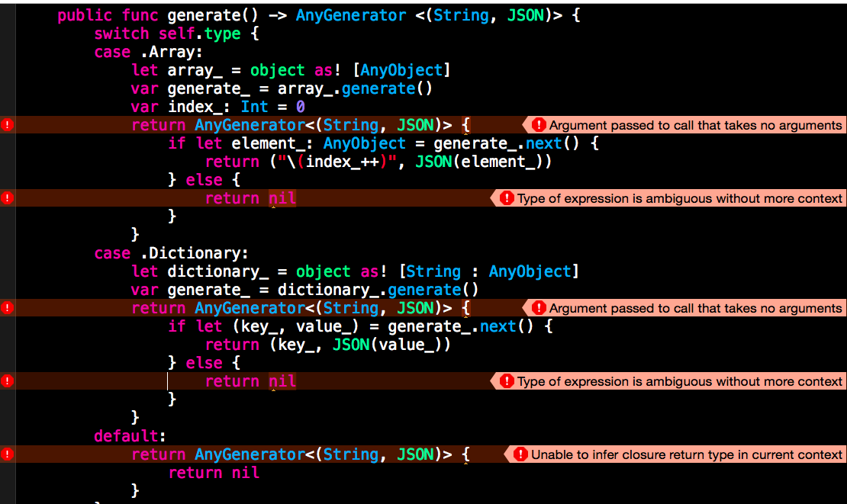Click second "Type of expression is ambiguous" message text
This screenshot has width=847, height=504.
(679, 381)
